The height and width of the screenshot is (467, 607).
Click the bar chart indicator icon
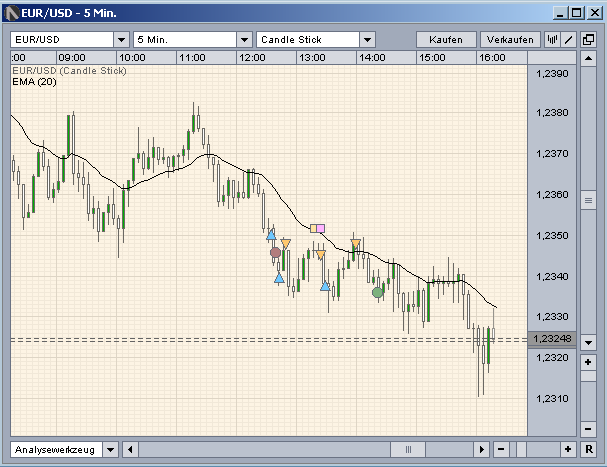pos(552,39)
